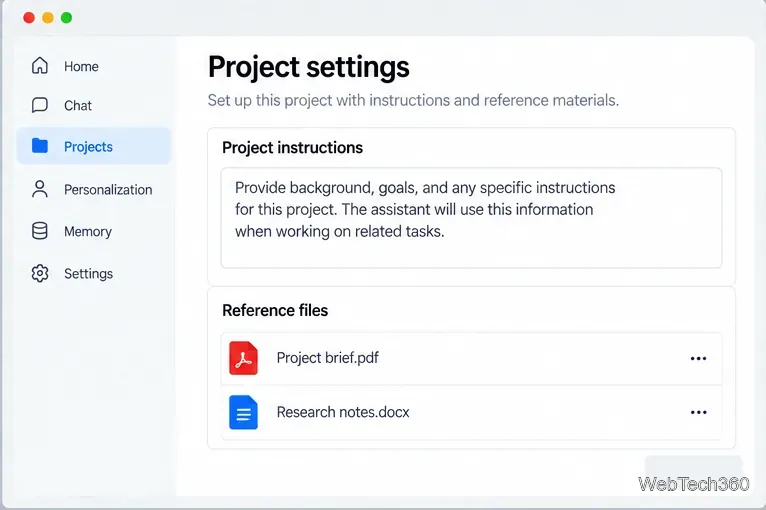This screenshot has height=510, width=766.
Task: Click the green macOS zoom window button
Action: click(66, 18)
